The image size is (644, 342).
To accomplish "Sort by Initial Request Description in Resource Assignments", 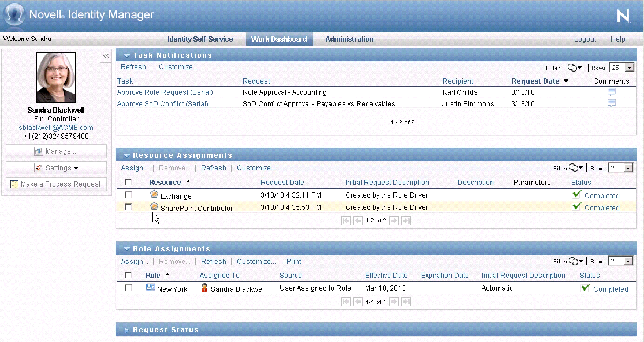I will tap(387, 183).
